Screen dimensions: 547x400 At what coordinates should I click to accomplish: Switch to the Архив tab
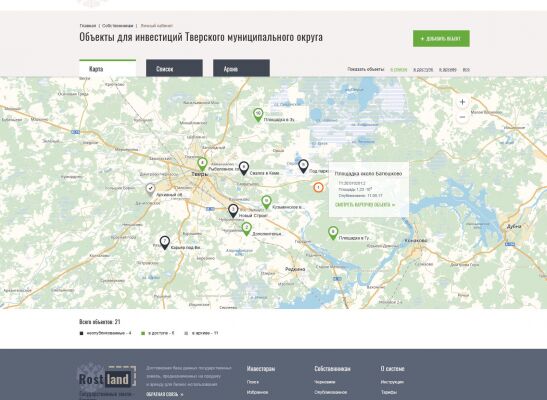pos(241,68)
